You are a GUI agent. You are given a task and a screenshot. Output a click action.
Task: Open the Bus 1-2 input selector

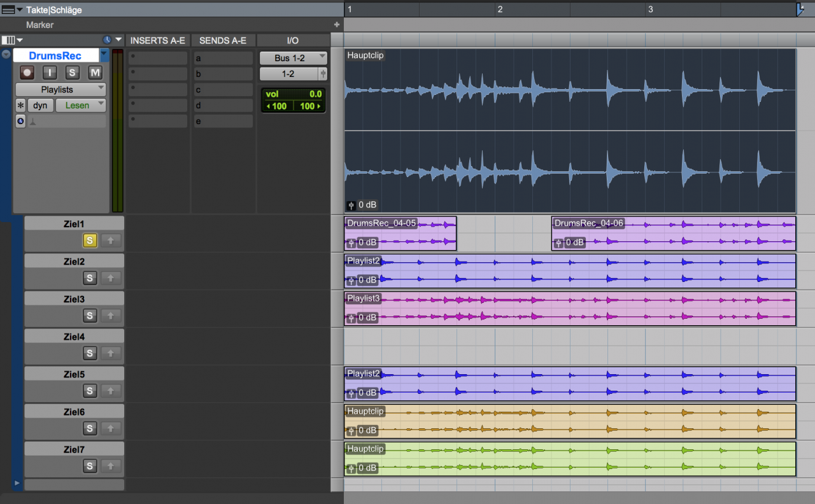pos(293,58)
